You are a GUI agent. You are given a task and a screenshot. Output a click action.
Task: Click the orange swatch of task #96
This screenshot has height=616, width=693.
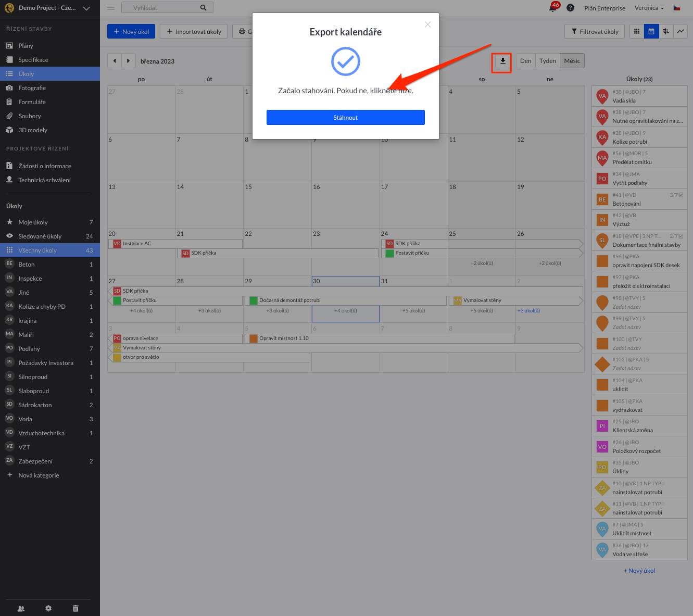[x=602, y=261]
